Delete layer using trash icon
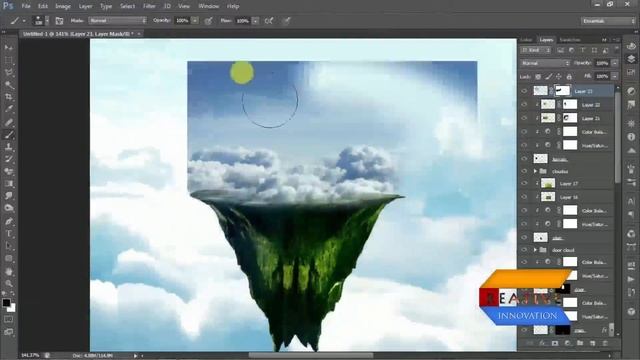 [605, 343]
